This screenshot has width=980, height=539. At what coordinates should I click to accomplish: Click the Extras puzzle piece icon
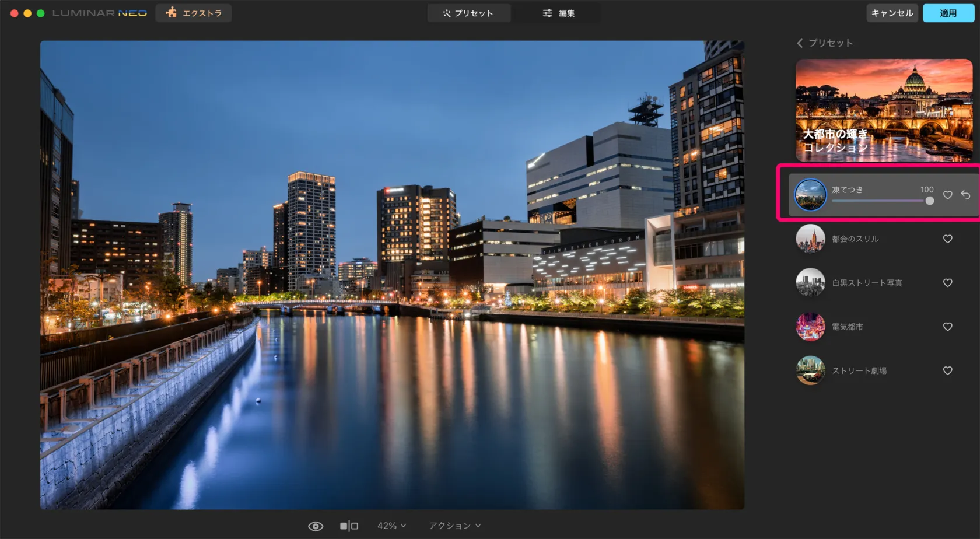(x=171, y=13)
